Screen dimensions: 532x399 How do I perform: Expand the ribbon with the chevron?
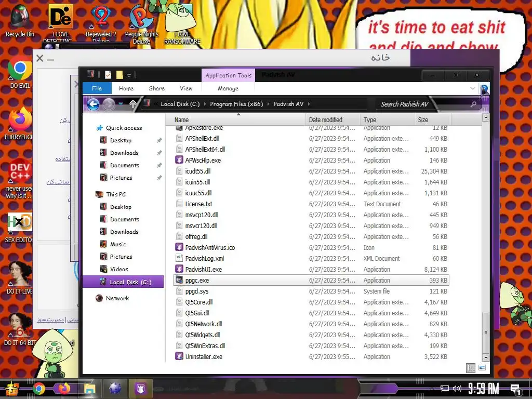pos(473,88)
